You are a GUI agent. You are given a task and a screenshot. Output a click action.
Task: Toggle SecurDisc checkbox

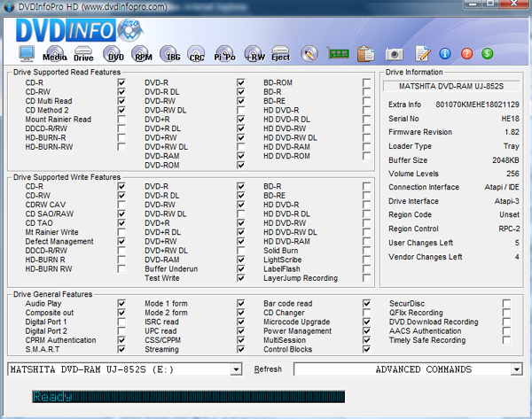point(506,304)
